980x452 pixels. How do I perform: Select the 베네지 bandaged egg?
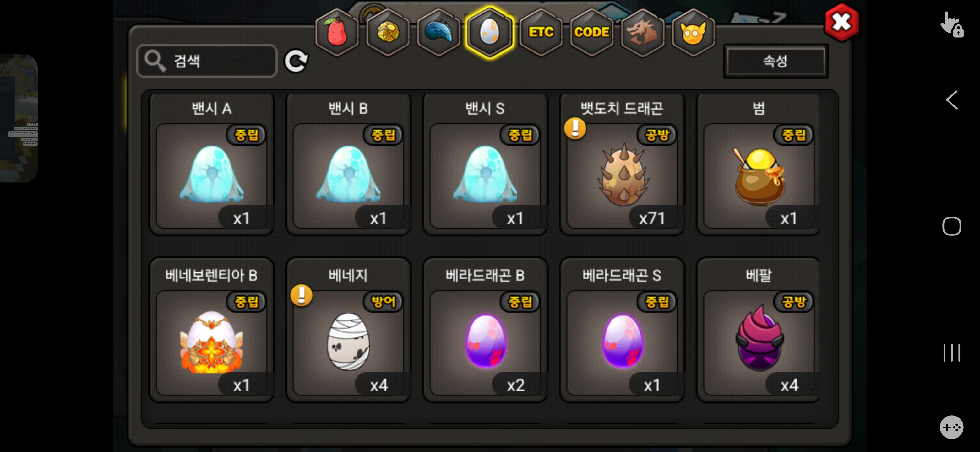pos(348,330)
